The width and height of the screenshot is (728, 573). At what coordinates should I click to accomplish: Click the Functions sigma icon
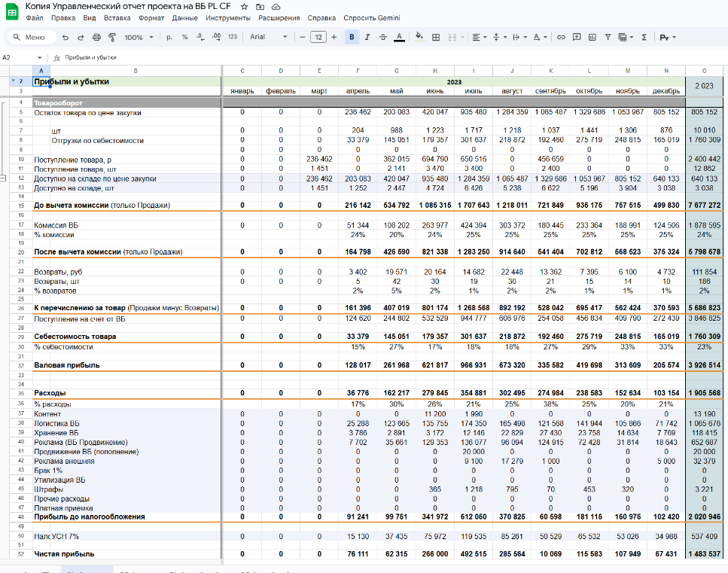tap(644, 37)
